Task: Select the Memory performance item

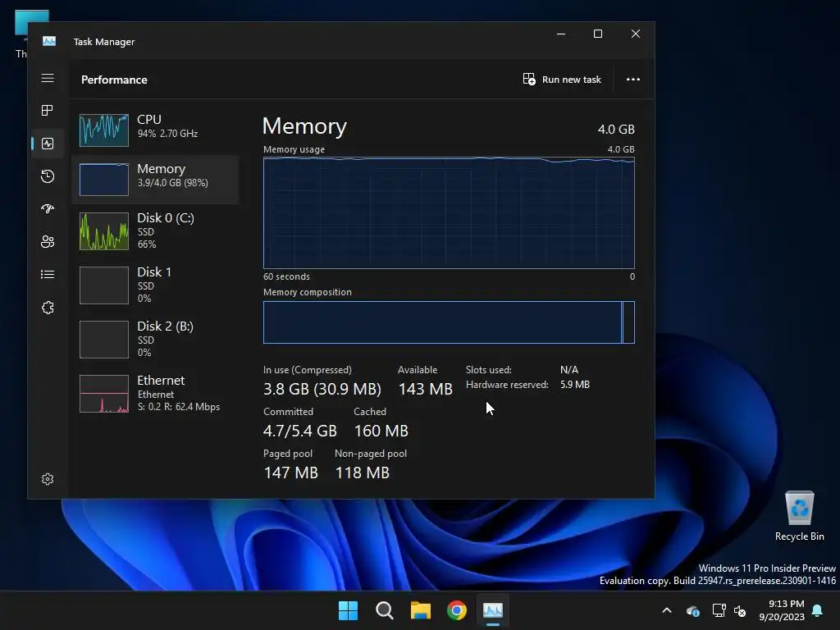Action: 155,180
